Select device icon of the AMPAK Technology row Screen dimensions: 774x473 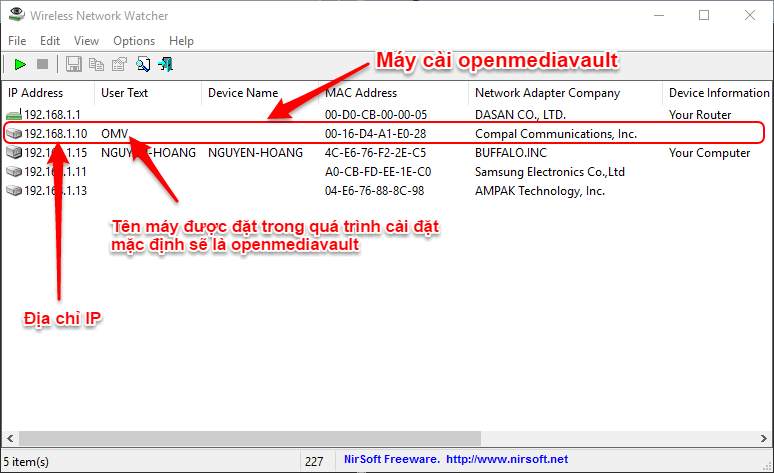[x=14, y=191]
